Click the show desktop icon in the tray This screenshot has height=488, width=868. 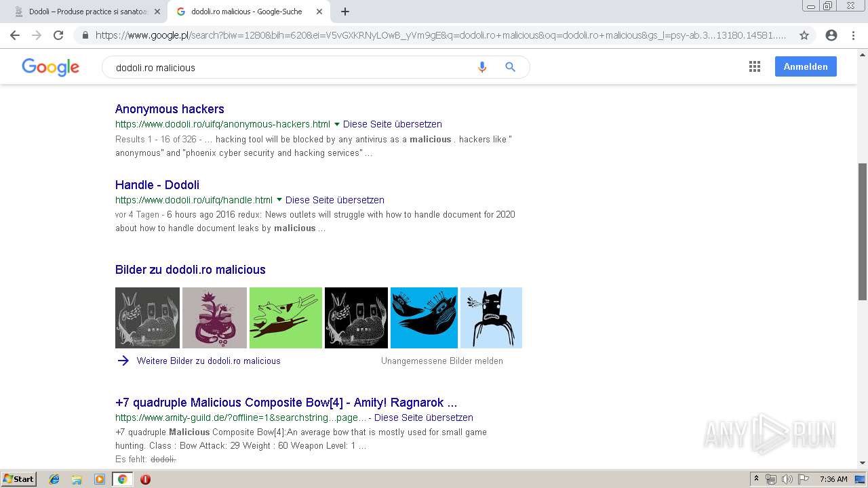pyautogui.click(x=860, y=479)
